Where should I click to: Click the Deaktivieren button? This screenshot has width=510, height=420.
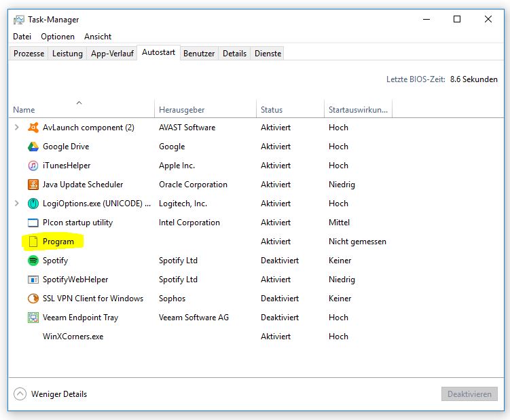[469, 394]
